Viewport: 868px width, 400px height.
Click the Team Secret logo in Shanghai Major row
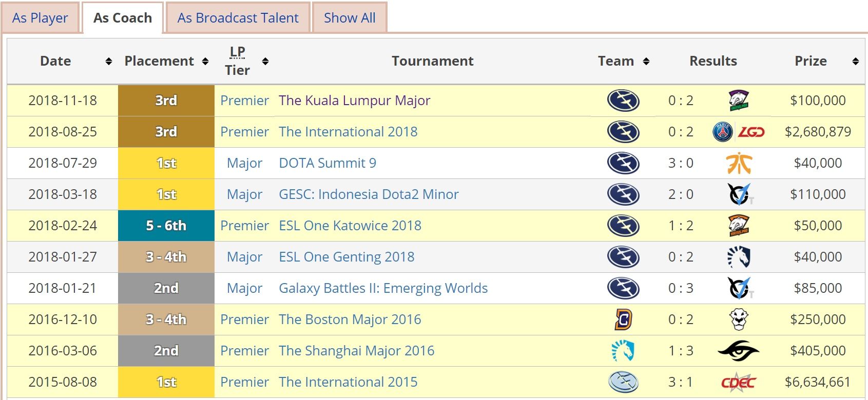click(739, 351)
